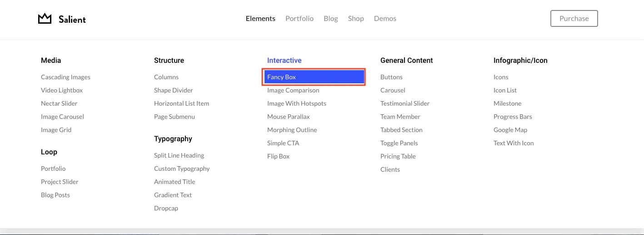Open Milestone element
Image resolution: width=644 pixels, height=235 pixels.
pyautogui.click(x=507, y=103)
